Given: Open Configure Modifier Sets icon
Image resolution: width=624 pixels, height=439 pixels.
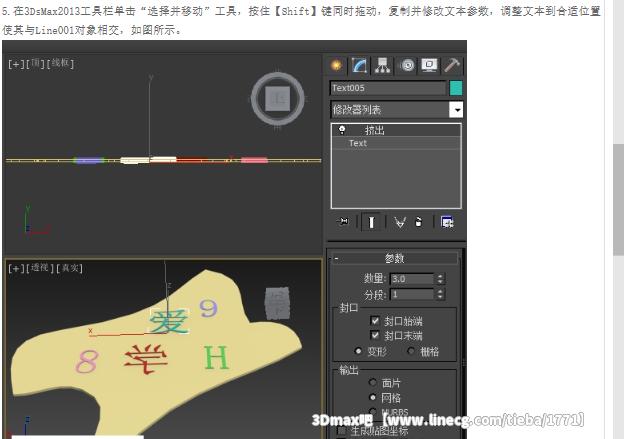Looking at the screenshot, I should coord(447,222).
